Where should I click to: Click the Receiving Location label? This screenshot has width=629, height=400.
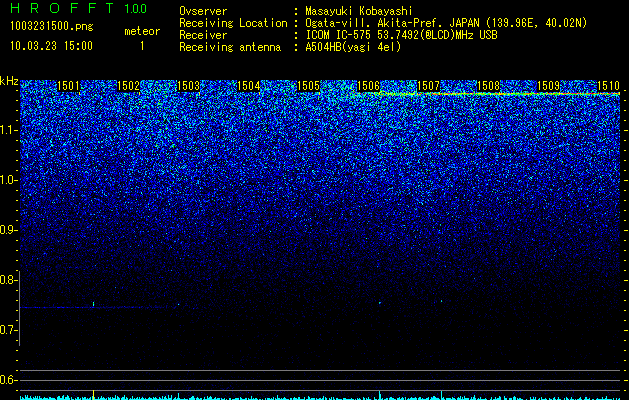tap(233, 23)
